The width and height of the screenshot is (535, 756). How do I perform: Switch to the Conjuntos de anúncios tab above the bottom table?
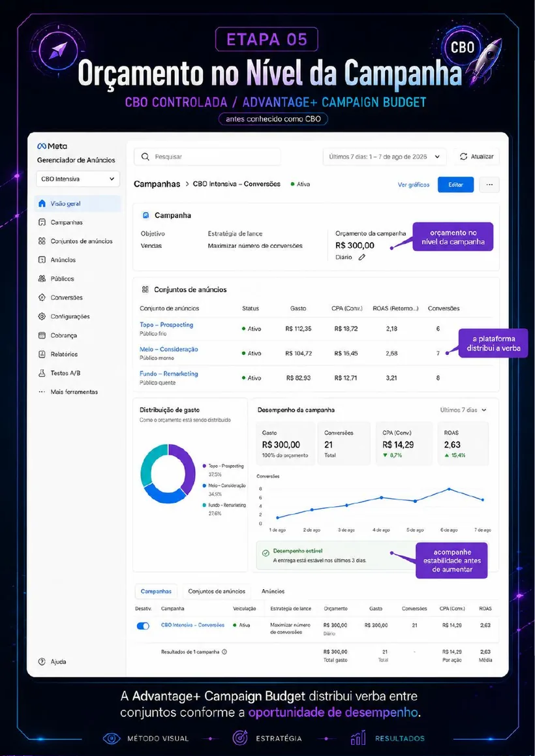[217, 591]
